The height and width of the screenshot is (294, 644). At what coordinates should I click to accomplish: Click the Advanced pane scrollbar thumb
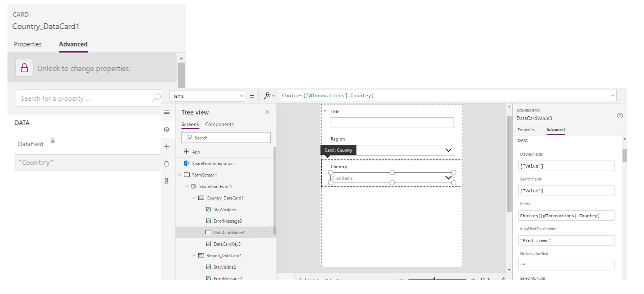(625, 155)
